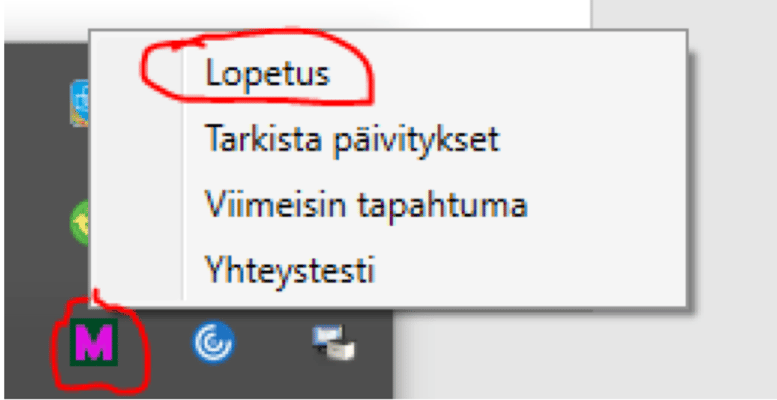The width and height of the screenshot is (777, 400).
Task: Choose Tarkista päivitykset in the menu
Action: (x=351, y=139)
